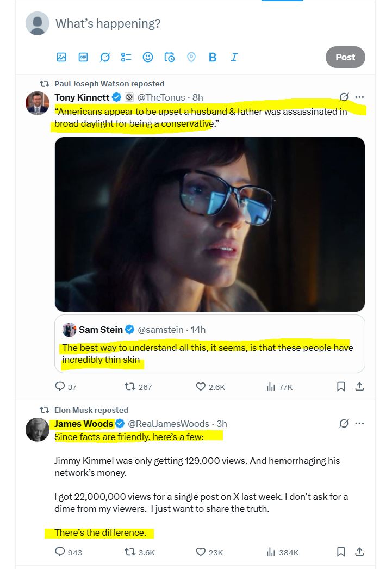Schedule post with the calendar icon
Viewport: 392px width, 569px height.
coord(170,57)
